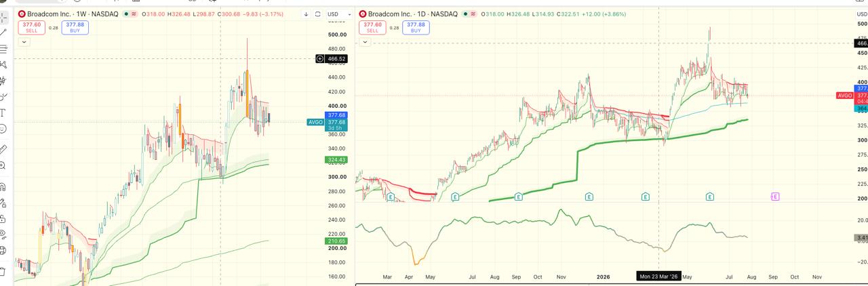Click the weekly chart Broadcom logo icon
The image size is (868, 286).
coord(22,14)
